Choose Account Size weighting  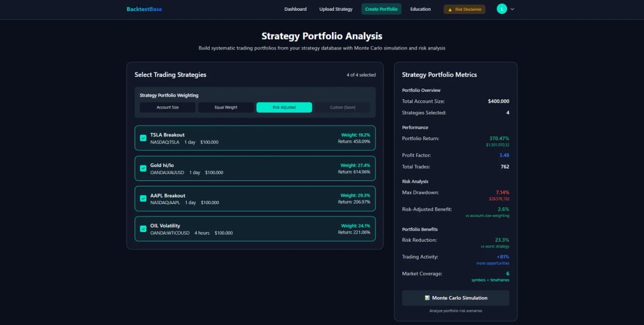click(167, 107)
